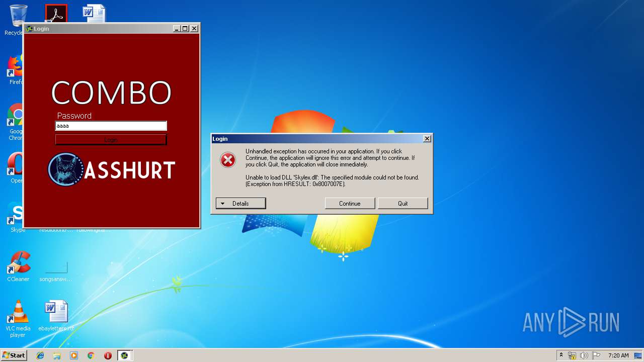Open Chrome from the taskbar
Viewport: 644px width, 362px height.
(91, 355)
